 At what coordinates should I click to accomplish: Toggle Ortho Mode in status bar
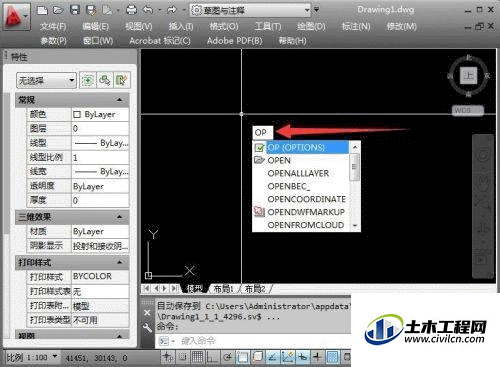(x=212, y=357)
